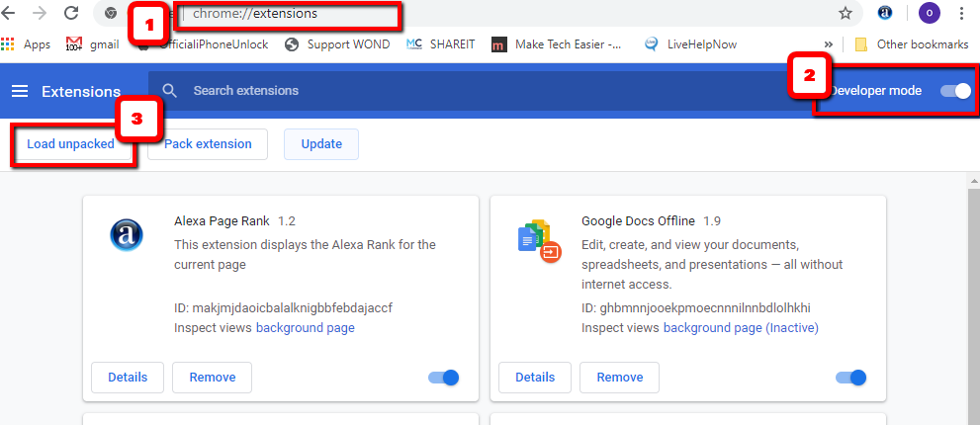980x425 pixels.
Task: Open Details for Alexa Page Rank
Action: (x=128, y=378)
